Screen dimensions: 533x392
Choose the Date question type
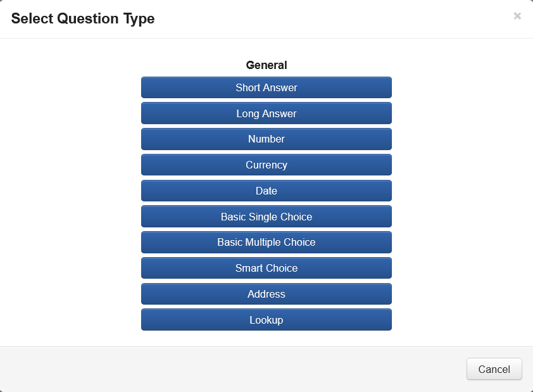pyautogui.click(x=266, y=191)
